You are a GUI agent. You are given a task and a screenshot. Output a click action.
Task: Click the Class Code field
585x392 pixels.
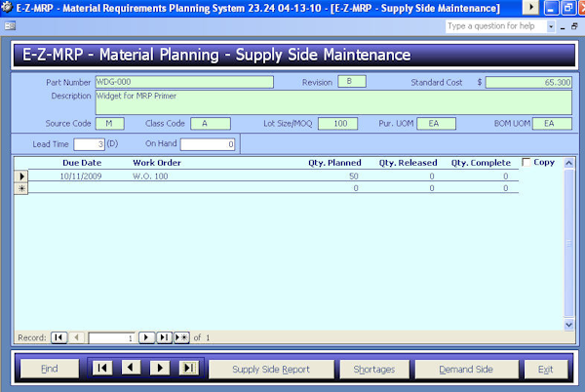(211, 124)
